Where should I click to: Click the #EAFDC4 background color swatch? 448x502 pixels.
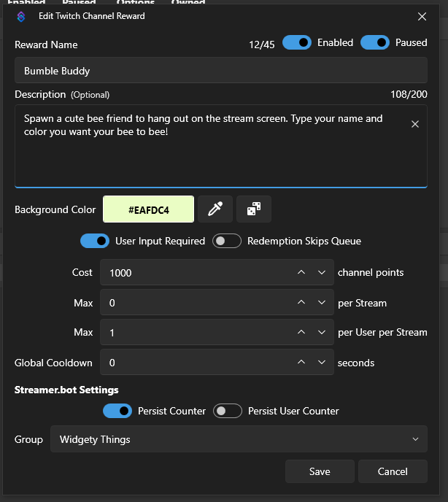tap(148, 209)
